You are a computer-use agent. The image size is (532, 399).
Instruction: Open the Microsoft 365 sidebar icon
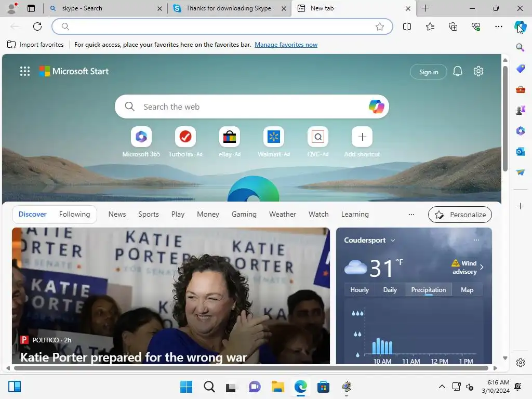point(520,131)
